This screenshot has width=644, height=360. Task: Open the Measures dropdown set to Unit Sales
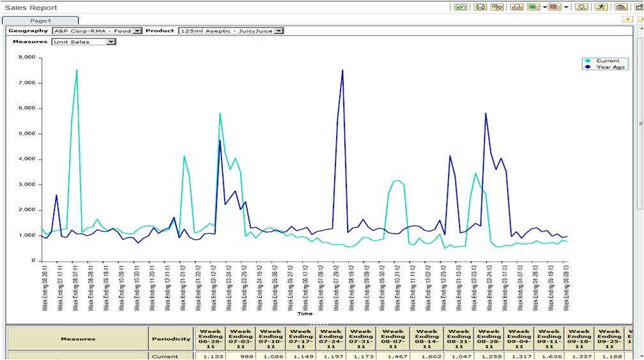(x=111, y=42)
